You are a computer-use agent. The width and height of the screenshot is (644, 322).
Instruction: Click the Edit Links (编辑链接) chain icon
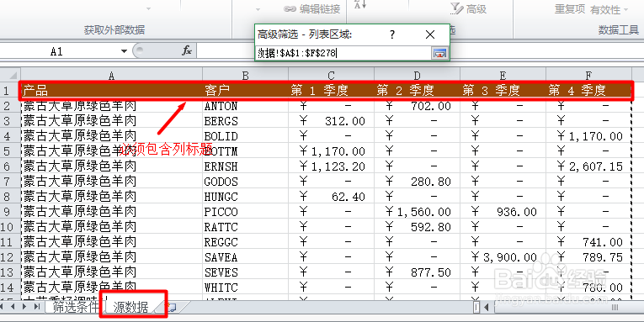pos(290,9)
